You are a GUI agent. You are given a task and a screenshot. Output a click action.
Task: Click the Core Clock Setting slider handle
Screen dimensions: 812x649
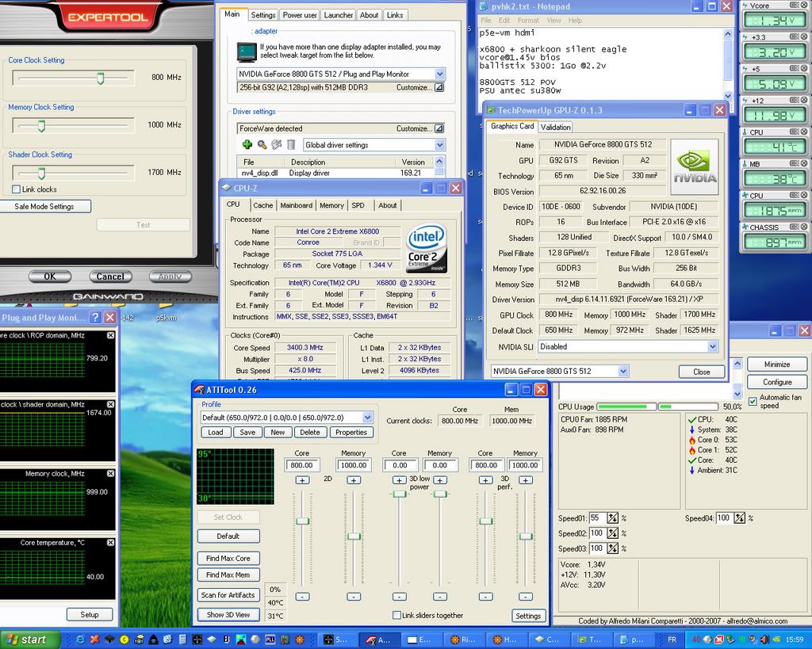(100, 78)
